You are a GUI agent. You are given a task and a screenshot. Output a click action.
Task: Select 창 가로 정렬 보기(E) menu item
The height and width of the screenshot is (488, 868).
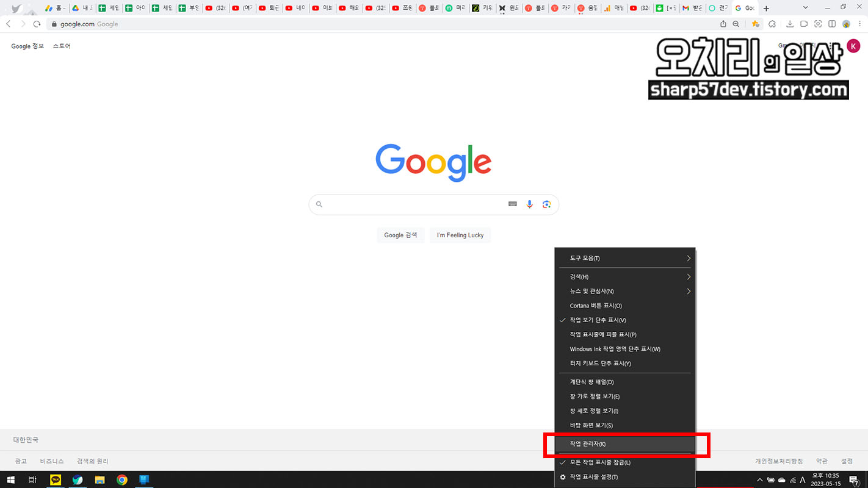625,396
